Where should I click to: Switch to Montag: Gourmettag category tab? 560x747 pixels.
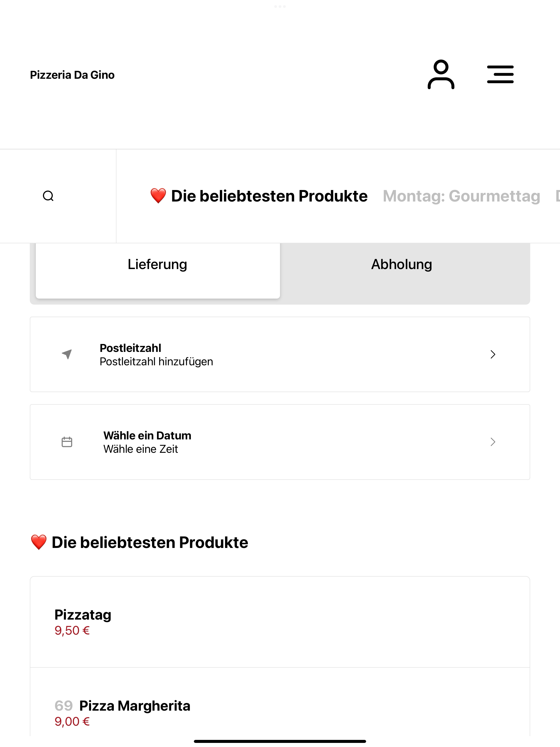click(x=461, y=196)
